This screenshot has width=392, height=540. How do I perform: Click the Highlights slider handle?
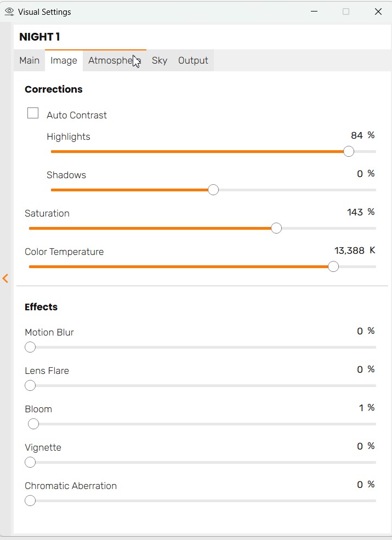pyautogui.click(x=349, y=151)
